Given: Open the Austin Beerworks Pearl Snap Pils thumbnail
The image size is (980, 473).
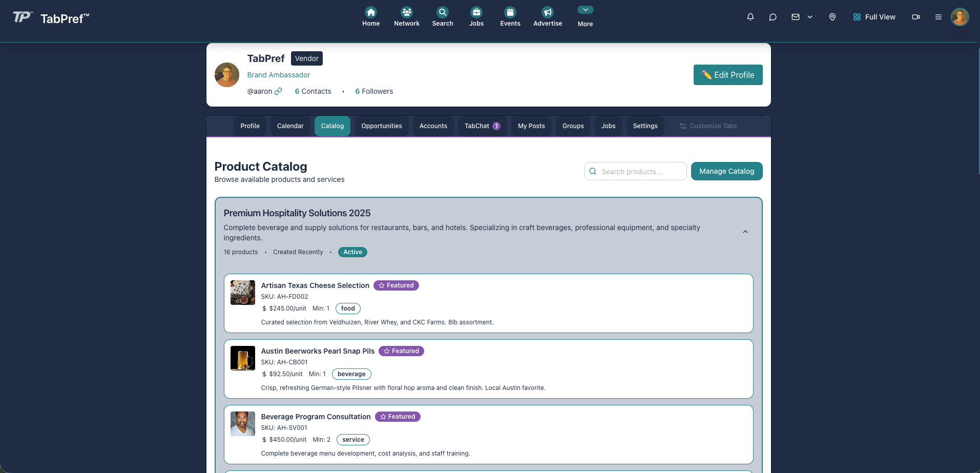Looking at the screenshot, I should [243, 358].
